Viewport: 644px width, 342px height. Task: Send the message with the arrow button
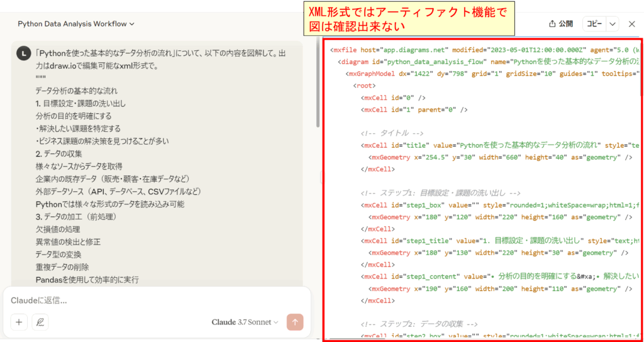(296, 322)
